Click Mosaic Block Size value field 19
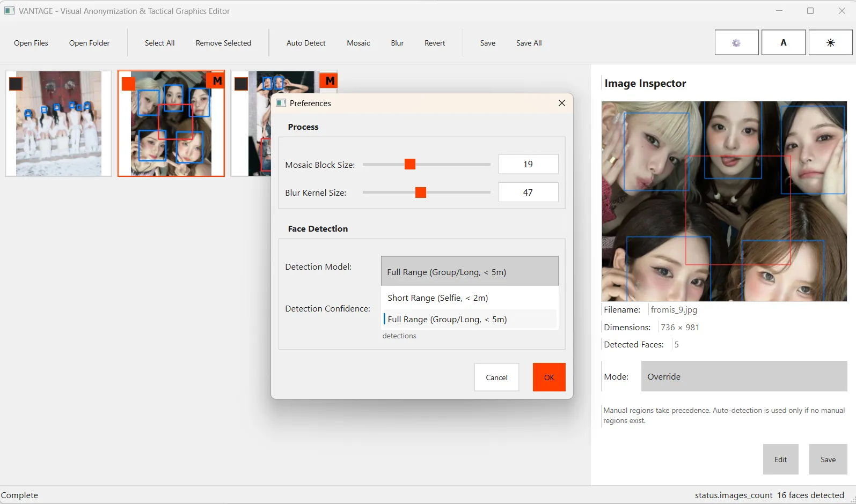The image size is (856, 504). [528, 164]
